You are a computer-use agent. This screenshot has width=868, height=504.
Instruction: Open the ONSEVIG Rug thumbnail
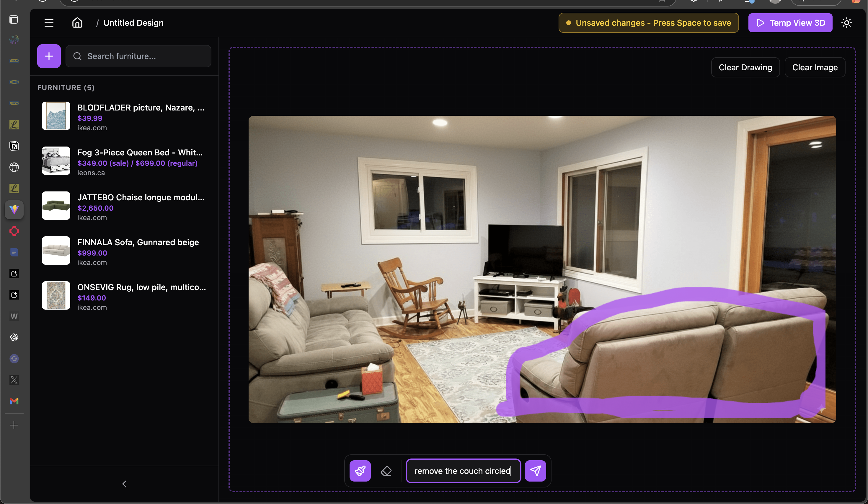pyautogui.click(x=56, y=295)
